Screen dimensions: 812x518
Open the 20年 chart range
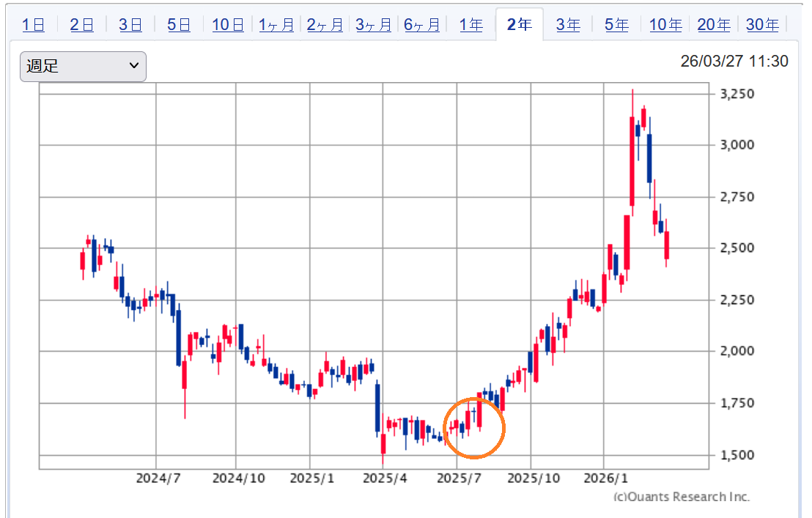click(714, 24)
